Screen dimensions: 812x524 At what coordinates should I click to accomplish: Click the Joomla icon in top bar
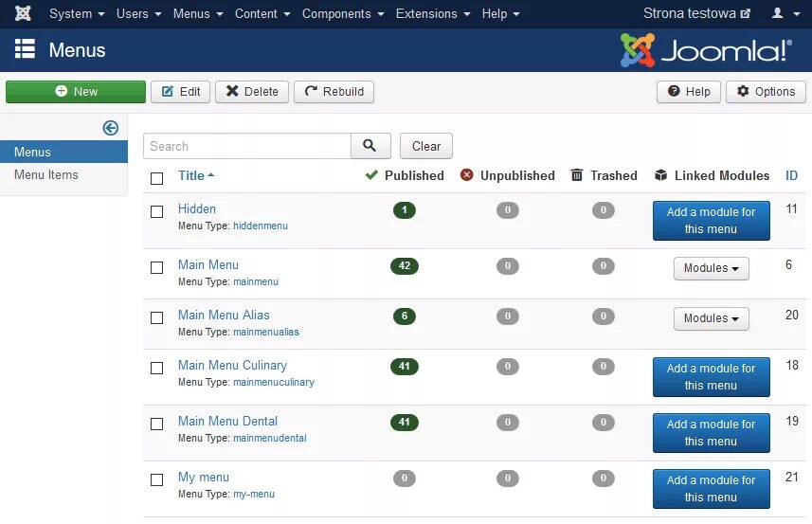23,13
